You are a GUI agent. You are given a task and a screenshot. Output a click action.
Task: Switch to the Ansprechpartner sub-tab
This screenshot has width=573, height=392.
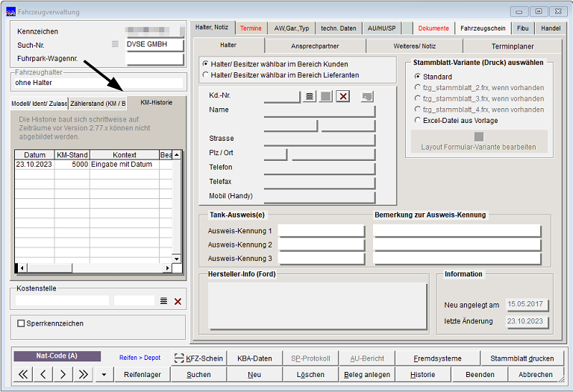[315, 46]
